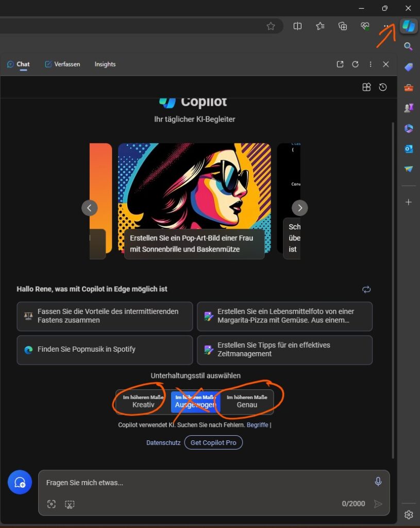The image size is (420, 528).
Task: Activate the microphone for voice input
Action: coord(378,481)
